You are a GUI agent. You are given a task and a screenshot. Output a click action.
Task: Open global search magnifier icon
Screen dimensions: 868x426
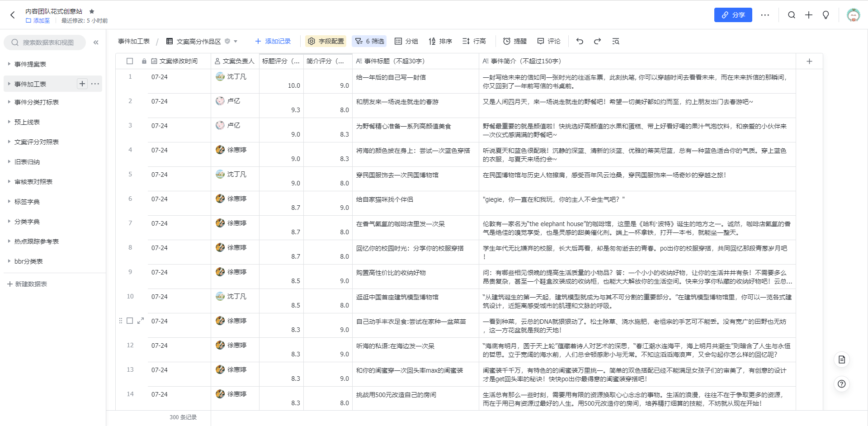point(792,15)
